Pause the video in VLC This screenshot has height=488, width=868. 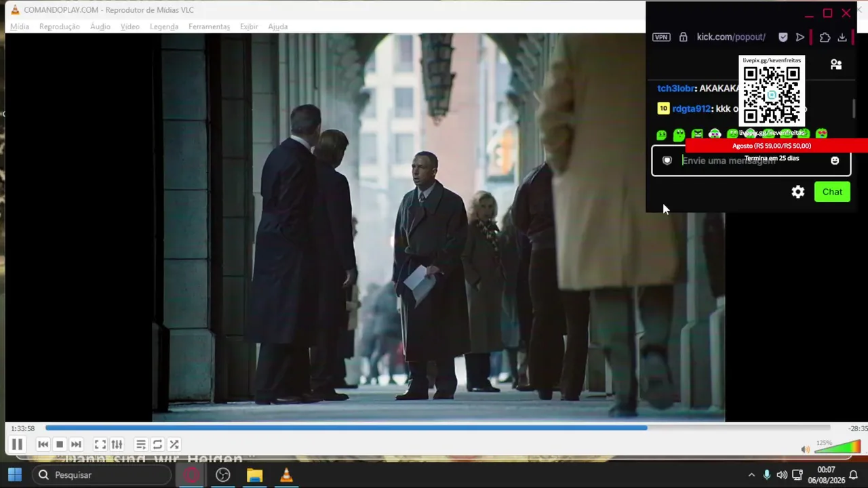coord(17,445)
